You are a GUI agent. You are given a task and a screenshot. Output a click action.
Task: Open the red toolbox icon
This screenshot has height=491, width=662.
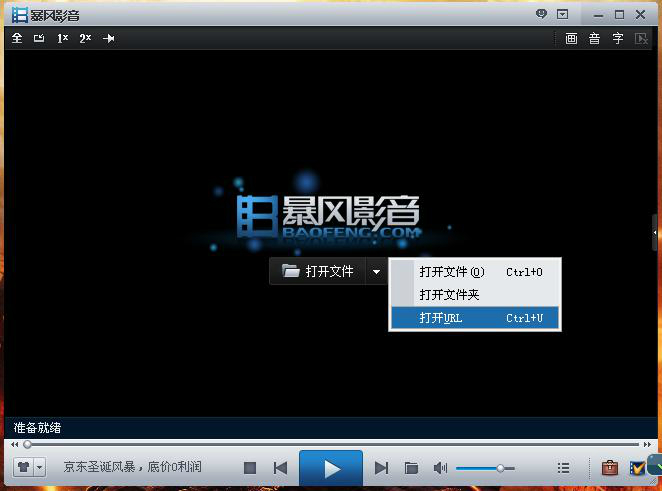pos(610,467)
